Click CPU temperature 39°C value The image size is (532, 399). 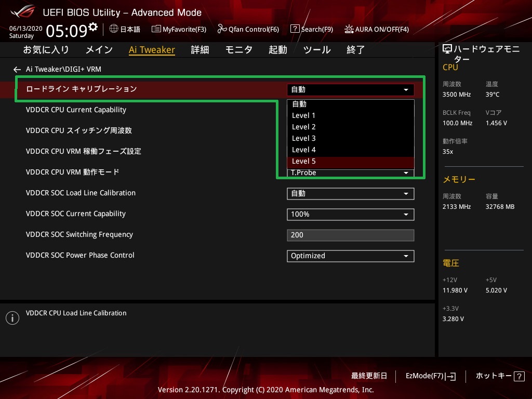(x=493, y=95)
